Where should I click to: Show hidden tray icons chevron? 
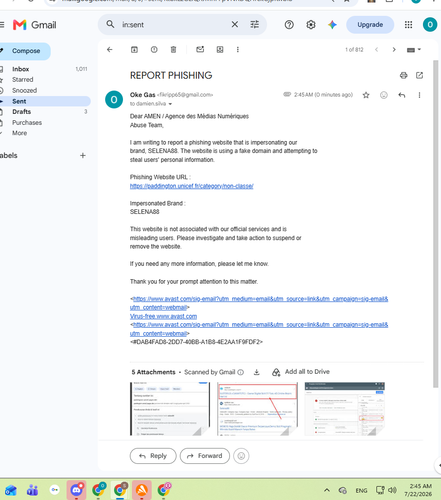(327, 490)
